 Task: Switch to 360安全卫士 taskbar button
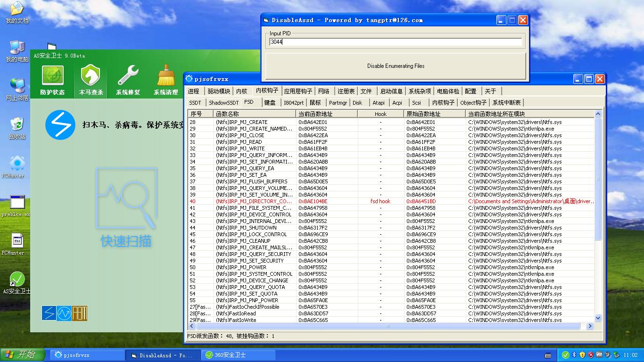point(239,355)
